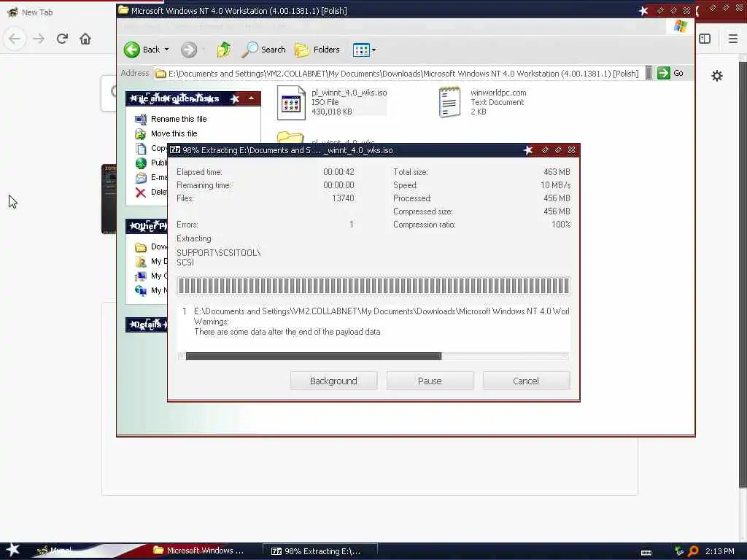
Task: Click the green Back arrow in Explorer
Action: click(x=132, y=50)
